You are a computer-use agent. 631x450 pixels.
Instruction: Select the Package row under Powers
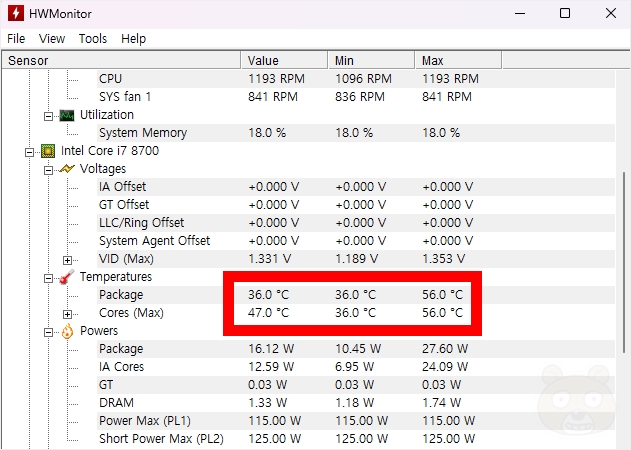pos(356,349)
